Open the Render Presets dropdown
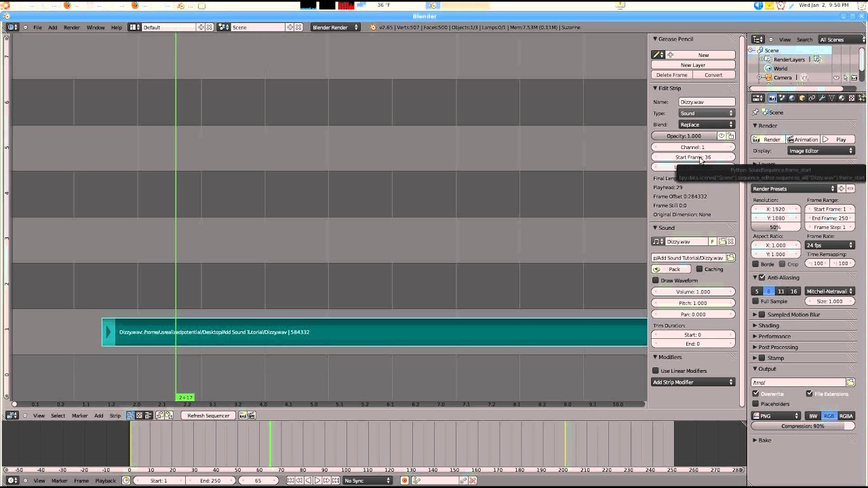Image resolution: width=868 pixels, height=488 pixels. [x=793, y=188]
